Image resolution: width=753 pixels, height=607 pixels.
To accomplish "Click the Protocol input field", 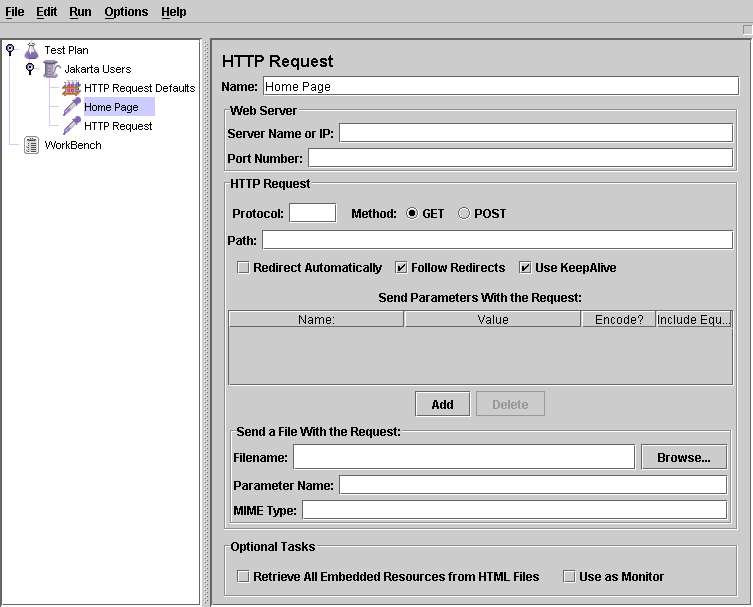I will click(313, 213).
